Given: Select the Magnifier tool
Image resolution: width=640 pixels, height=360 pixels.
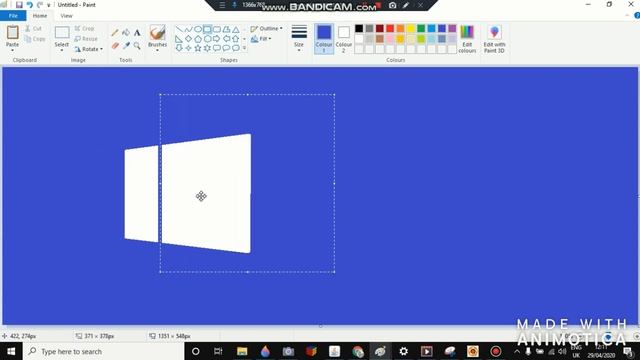Looking at the screenshot, I should click(x=137, y=46).
